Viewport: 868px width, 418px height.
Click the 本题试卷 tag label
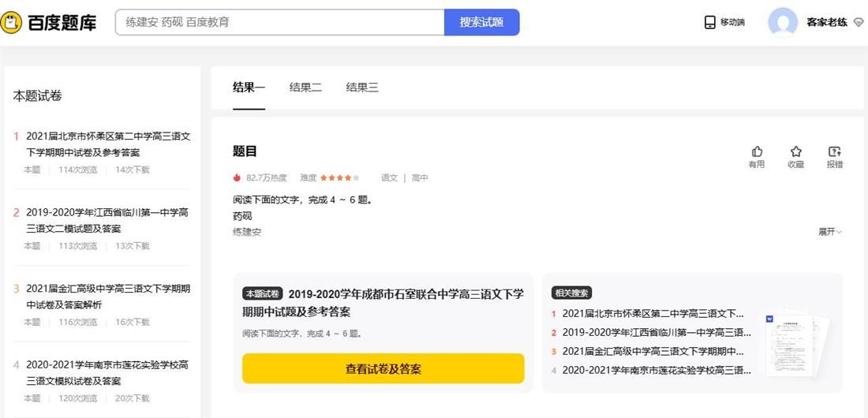[263, 293]
